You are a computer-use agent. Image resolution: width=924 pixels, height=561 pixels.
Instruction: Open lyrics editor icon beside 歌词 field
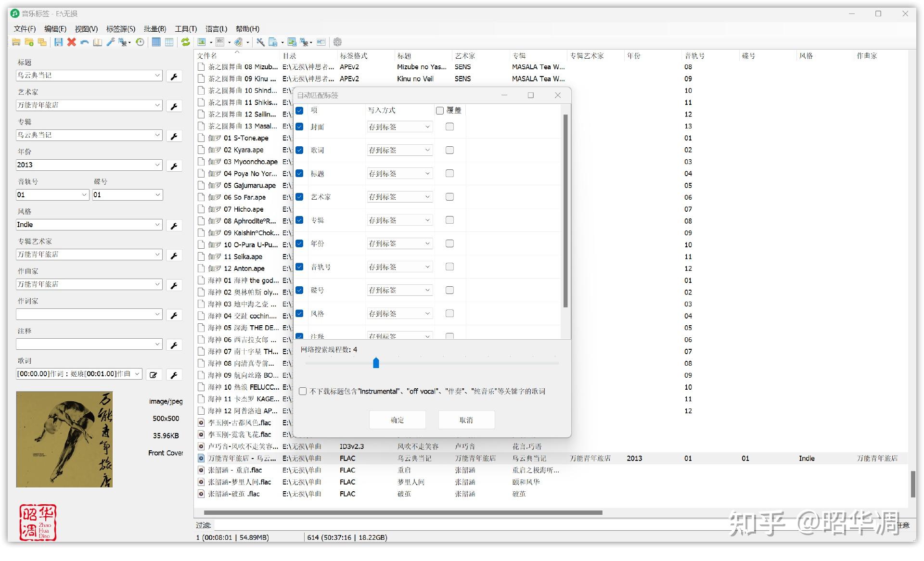154,375
